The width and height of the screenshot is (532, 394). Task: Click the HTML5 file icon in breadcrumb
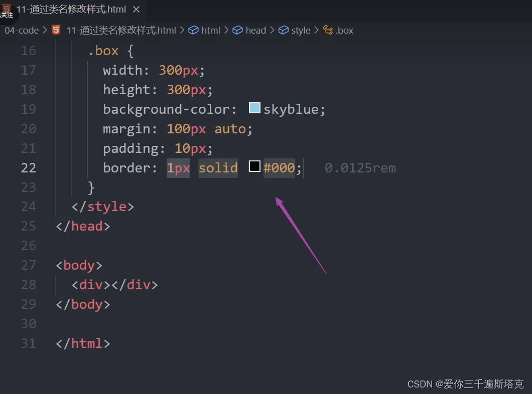point(56,30)
